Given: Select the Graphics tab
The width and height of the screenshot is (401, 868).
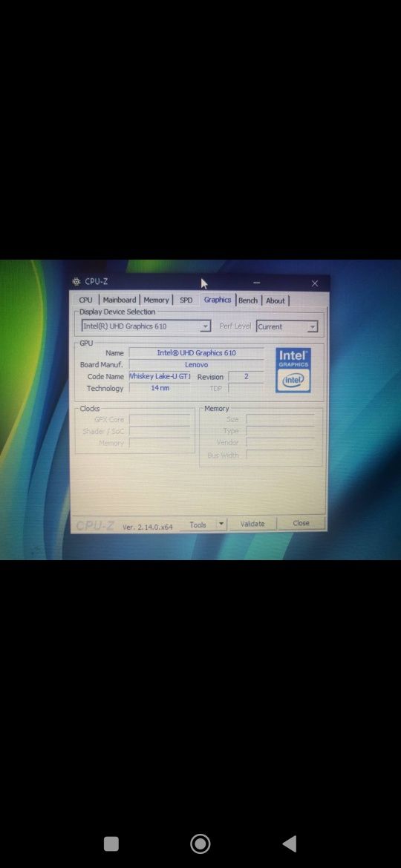Looking at the screenshot, I should [217, 300].
